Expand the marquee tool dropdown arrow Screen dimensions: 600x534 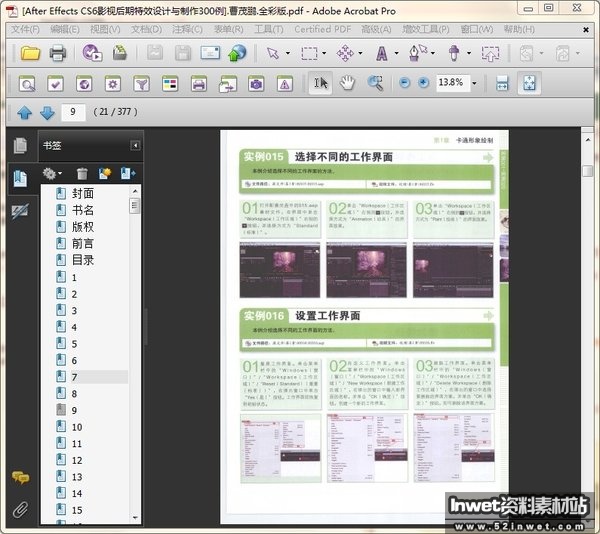tap(324, 54)
